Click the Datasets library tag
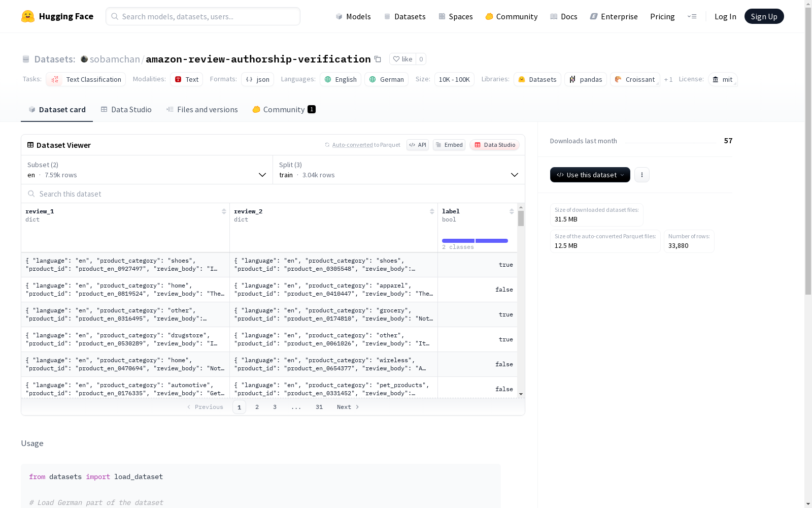Viewport: 812px width, 508px height. pos(537,79)
